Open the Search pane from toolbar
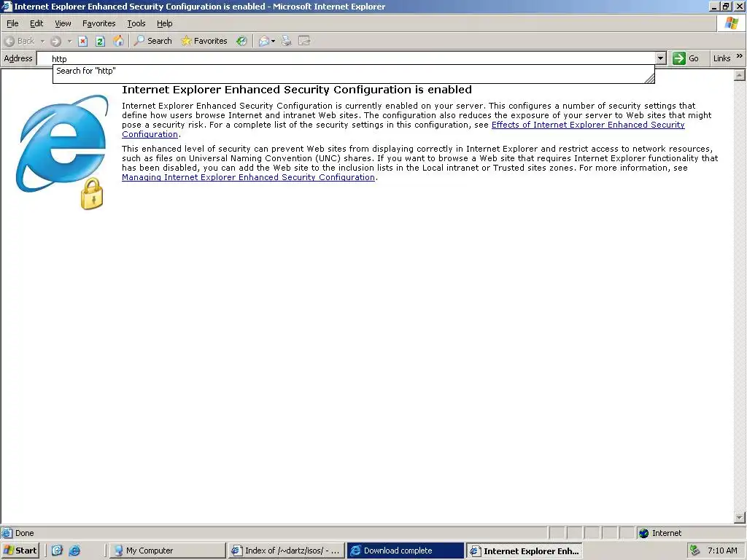This screenshot has width=747, height=560. point(153,41)
